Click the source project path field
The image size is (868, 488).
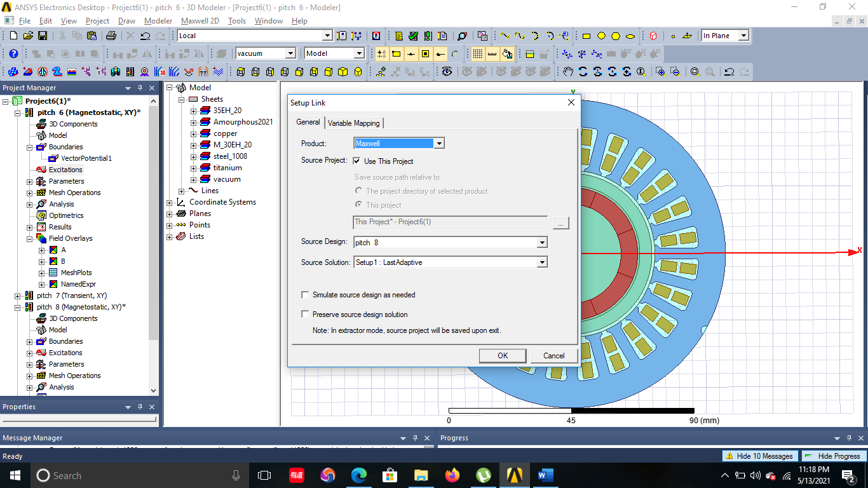pos(451,222)
